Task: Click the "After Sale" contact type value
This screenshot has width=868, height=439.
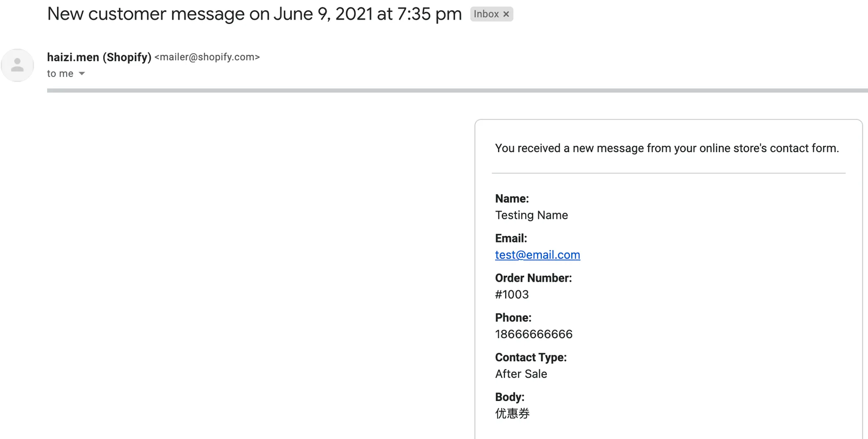Action: [x=521, y=374]
